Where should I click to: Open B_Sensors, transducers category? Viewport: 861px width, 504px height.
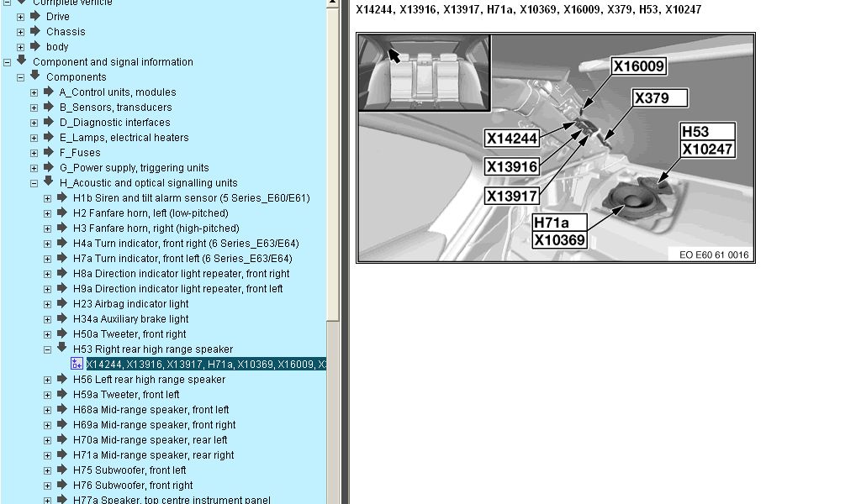115,108
